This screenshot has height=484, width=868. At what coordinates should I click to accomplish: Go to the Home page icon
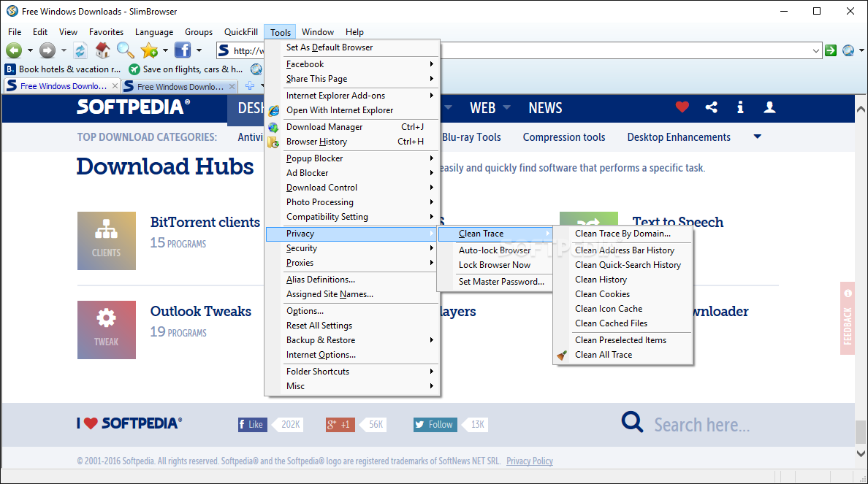102,50
